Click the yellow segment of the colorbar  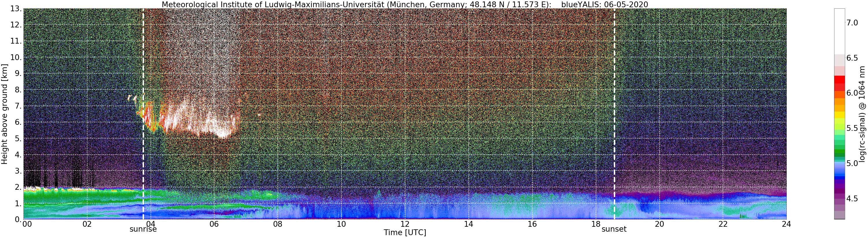pos(839,115)
